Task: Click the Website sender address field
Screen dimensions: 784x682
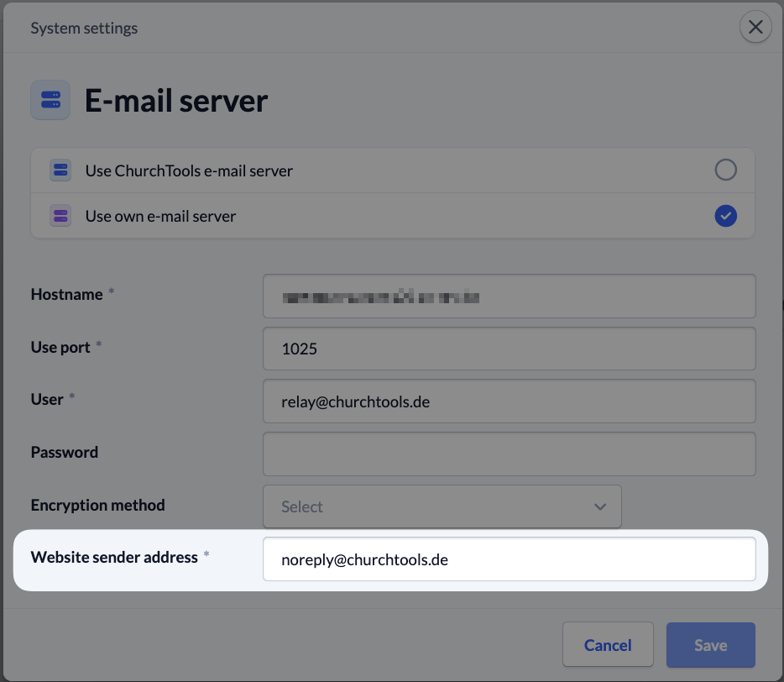Action: (509, 559)
